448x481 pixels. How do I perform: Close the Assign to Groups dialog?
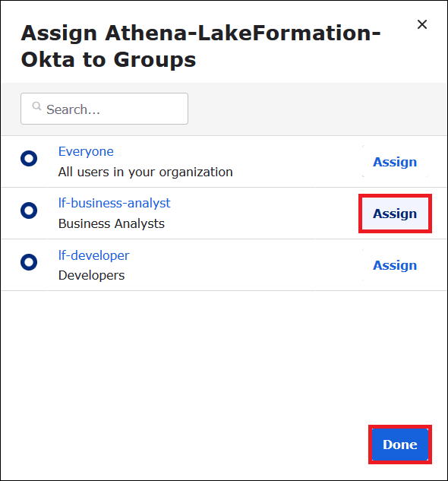[422, 24]
